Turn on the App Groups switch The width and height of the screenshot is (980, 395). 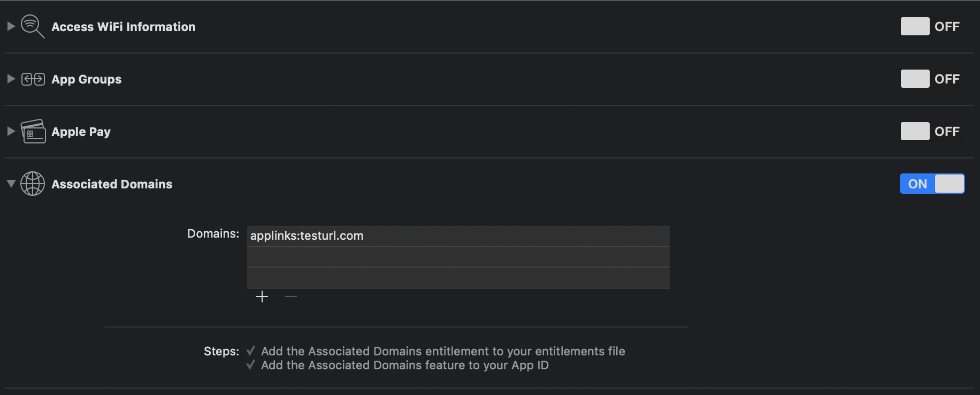tap(930, 79)
